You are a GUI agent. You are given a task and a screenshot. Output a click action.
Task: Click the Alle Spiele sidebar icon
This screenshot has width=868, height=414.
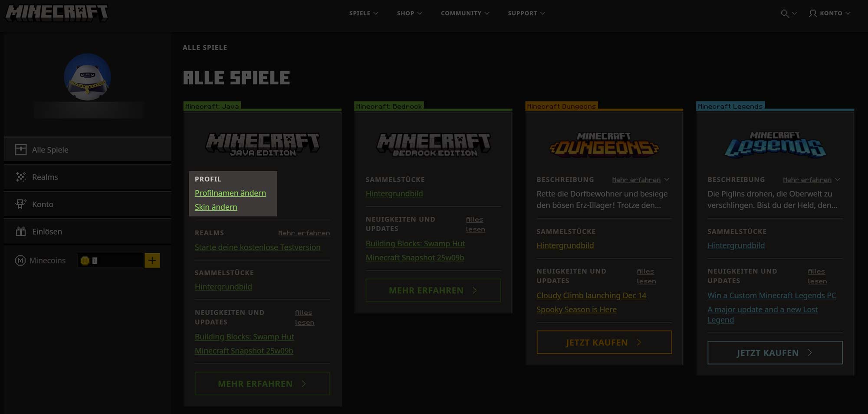[x=21, y=150]
